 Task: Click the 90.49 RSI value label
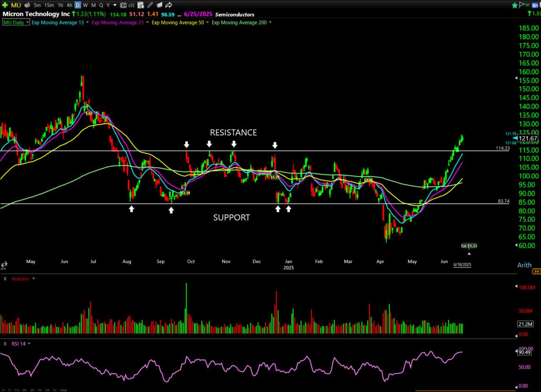[524, 352]
